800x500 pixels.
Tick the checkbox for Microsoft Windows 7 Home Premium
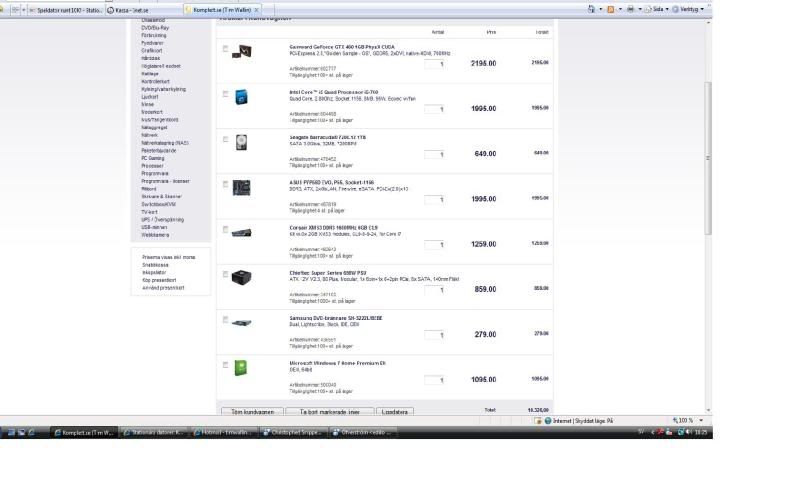225,364
